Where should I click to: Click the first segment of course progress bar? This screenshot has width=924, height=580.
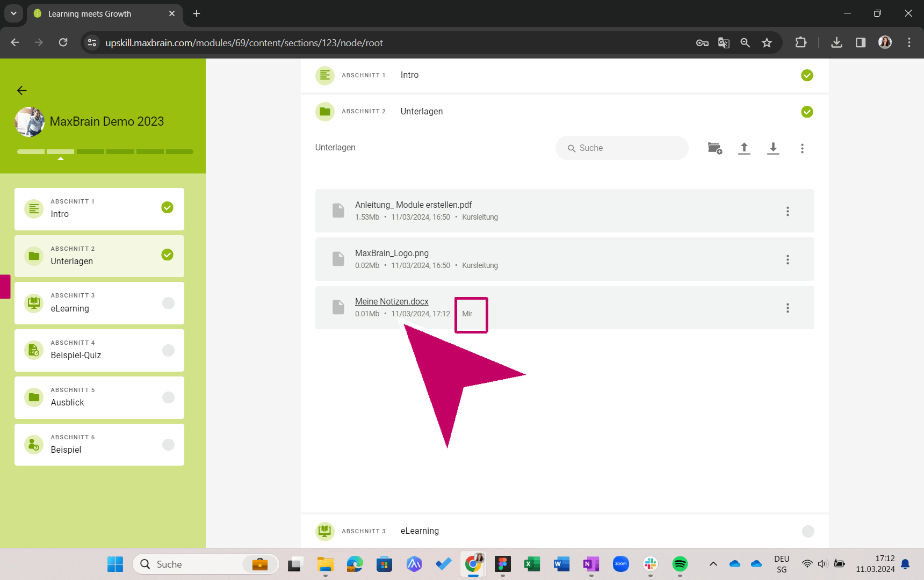31,152
